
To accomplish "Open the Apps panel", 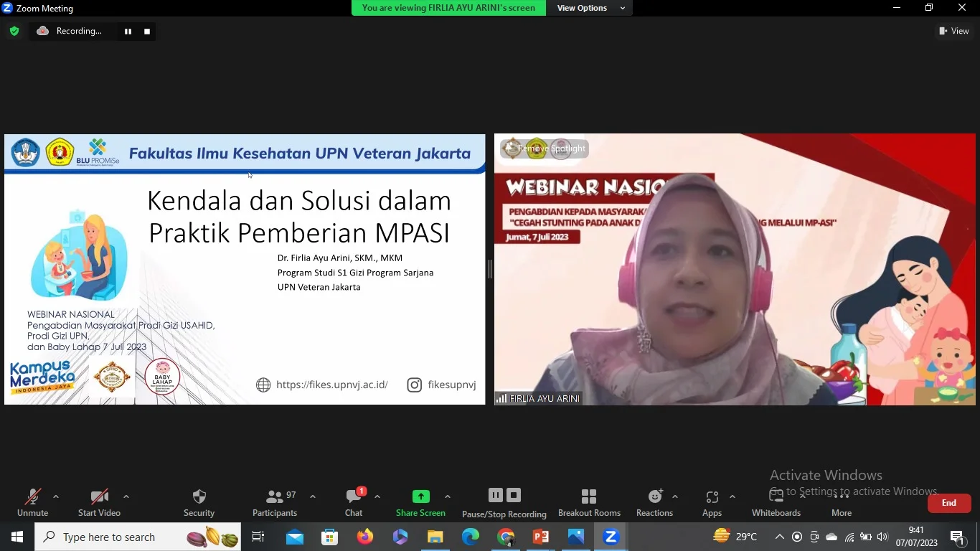I will [x=712, y=502].
